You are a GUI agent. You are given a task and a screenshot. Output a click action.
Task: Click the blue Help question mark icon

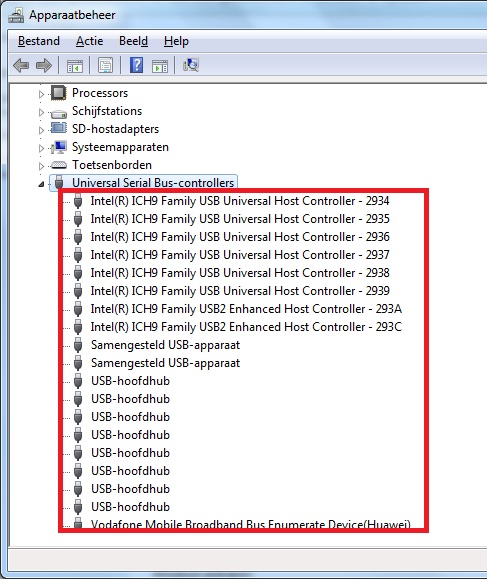click(x=136, y=65)
